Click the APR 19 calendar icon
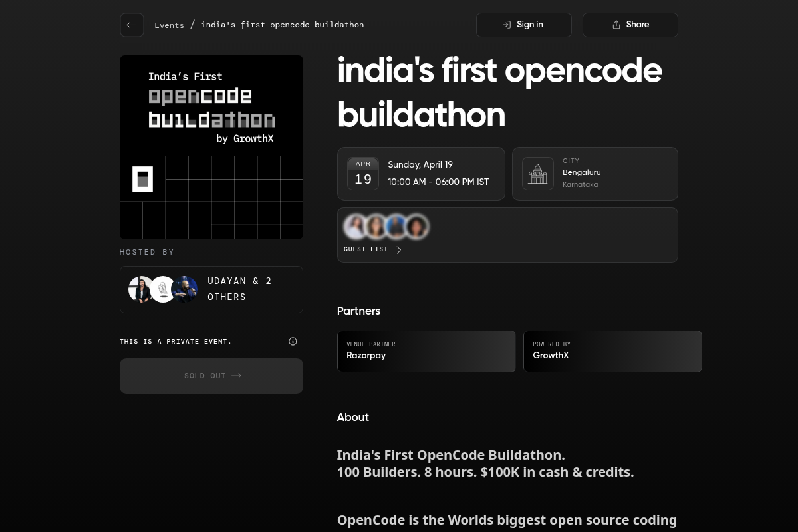 pos(363,174)
